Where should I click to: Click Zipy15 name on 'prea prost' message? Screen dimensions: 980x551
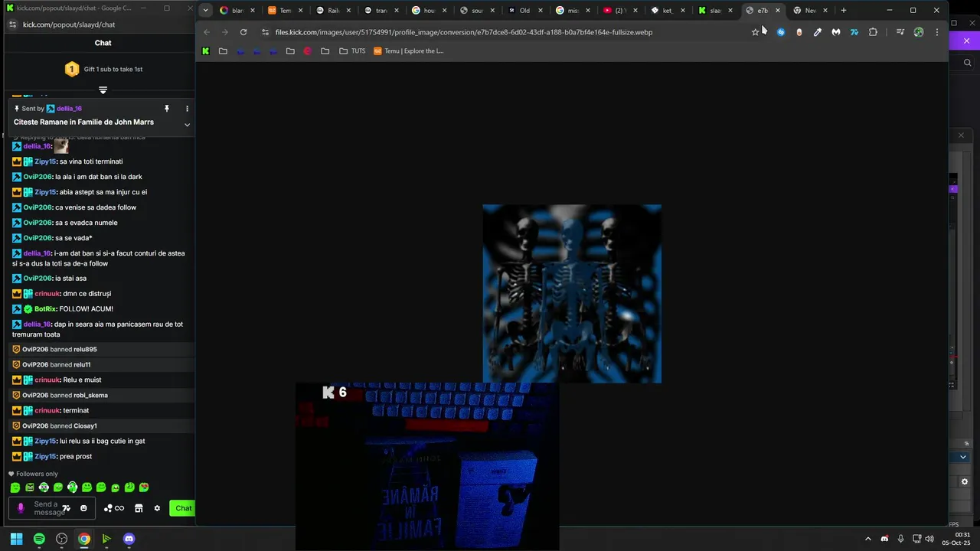pyautogui.click(x=45, y=456)
